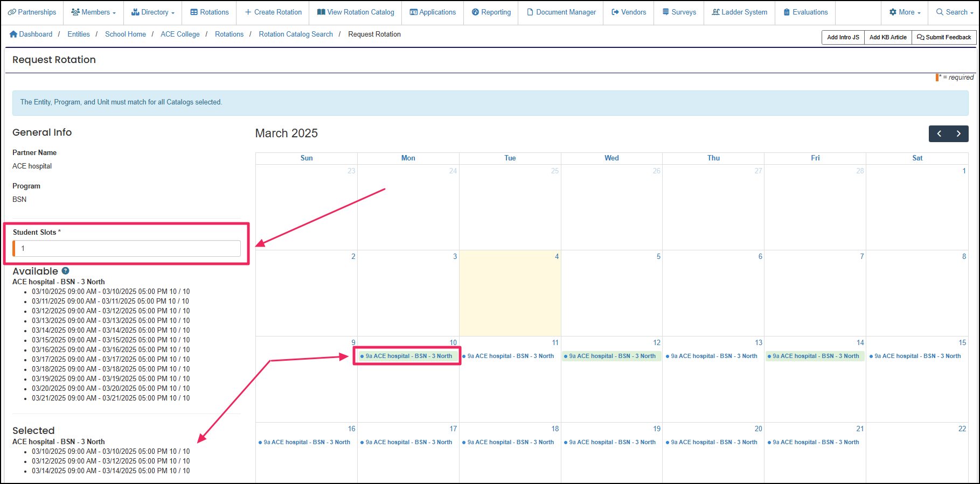Click Available entry 03/15/2025
This screenshot has width=980, height=484.
pos(110,340)
